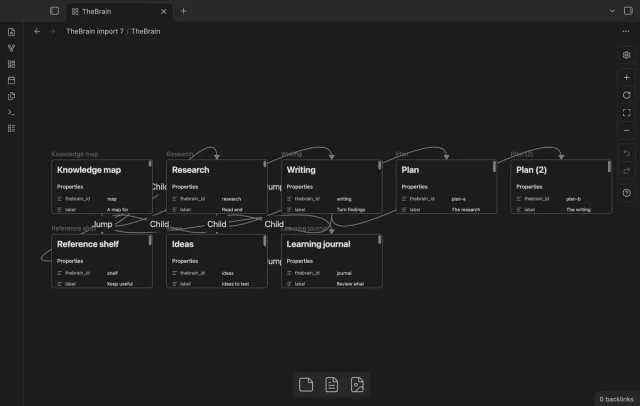Click Plan (2) card scrollbar thumb
The image size is (640, 406).
609,166
